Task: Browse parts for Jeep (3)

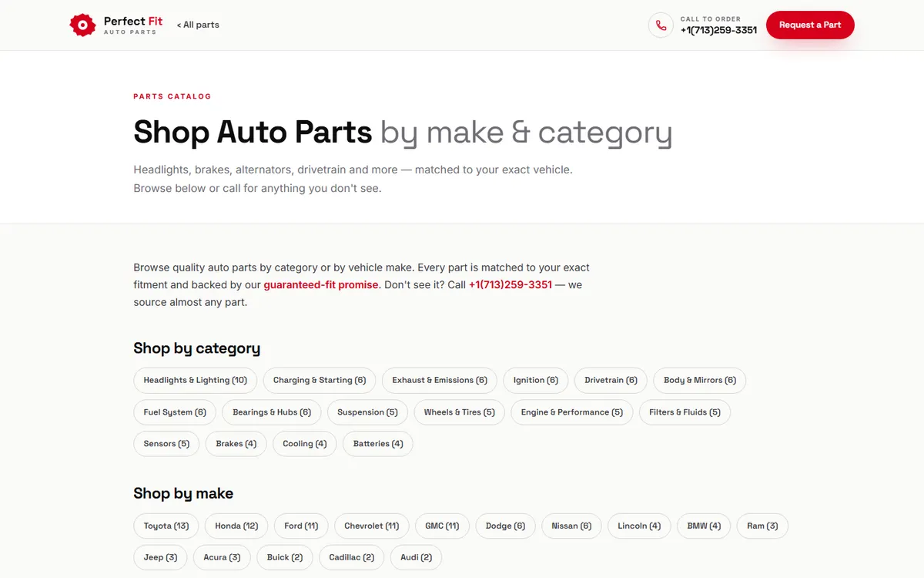Action: [x=160, y=557]
